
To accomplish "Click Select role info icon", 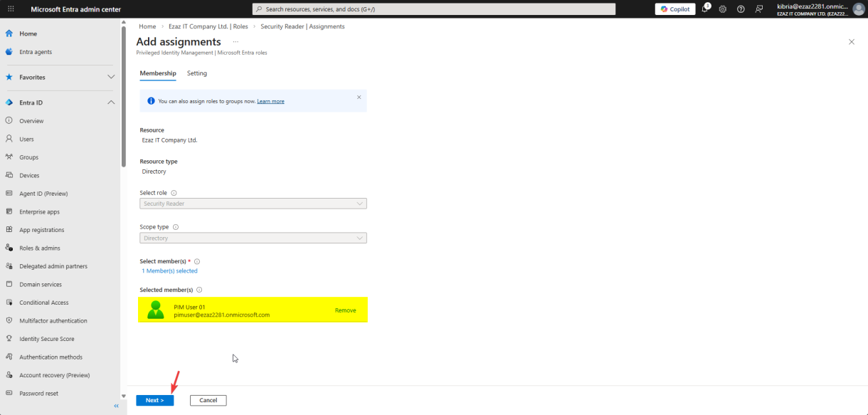I will point(174,193).
